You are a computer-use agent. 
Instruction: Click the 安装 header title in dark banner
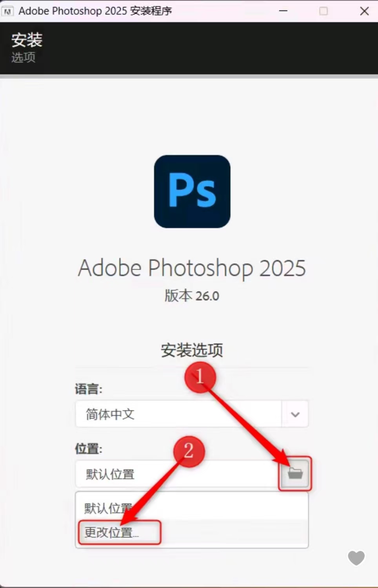click(x=27, y=40)
